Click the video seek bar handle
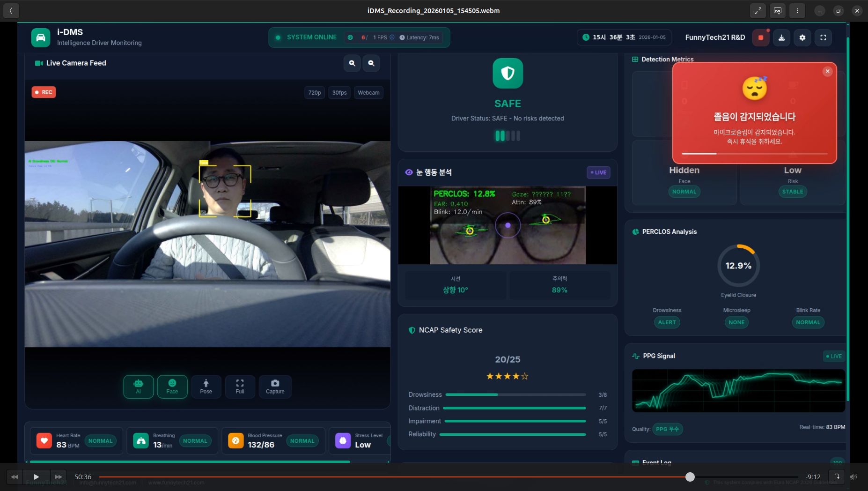This screenshot has width=868, height=491. coord(690,477)
